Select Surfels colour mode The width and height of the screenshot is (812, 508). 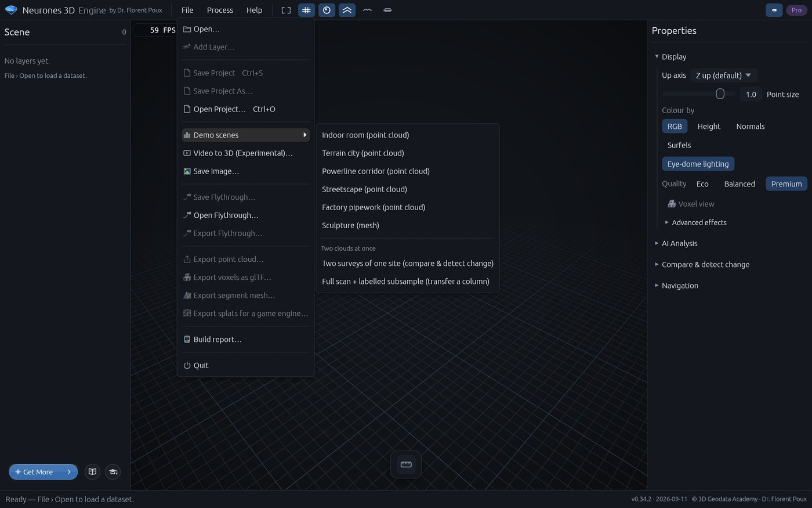coord(679,145)
